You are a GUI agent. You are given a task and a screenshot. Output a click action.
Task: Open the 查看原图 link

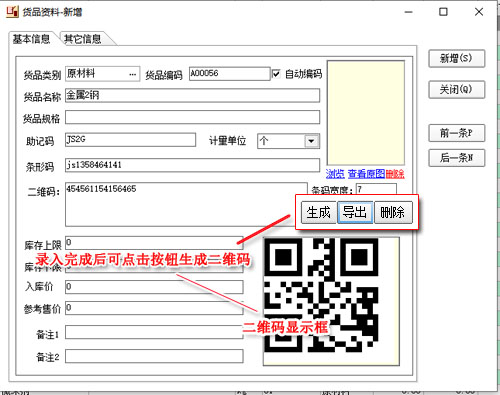tap(366, 174)
